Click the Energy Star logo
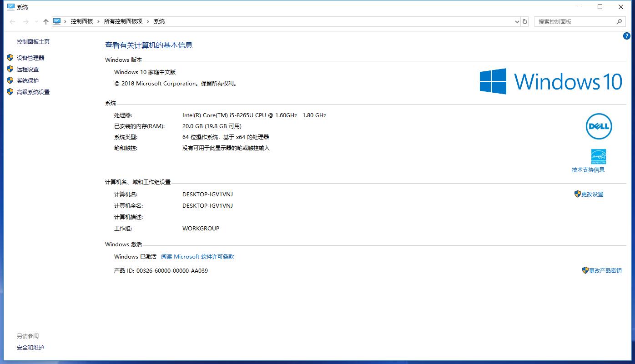The image size is (635, 364). pyautogui.click(x=599, y=156)
